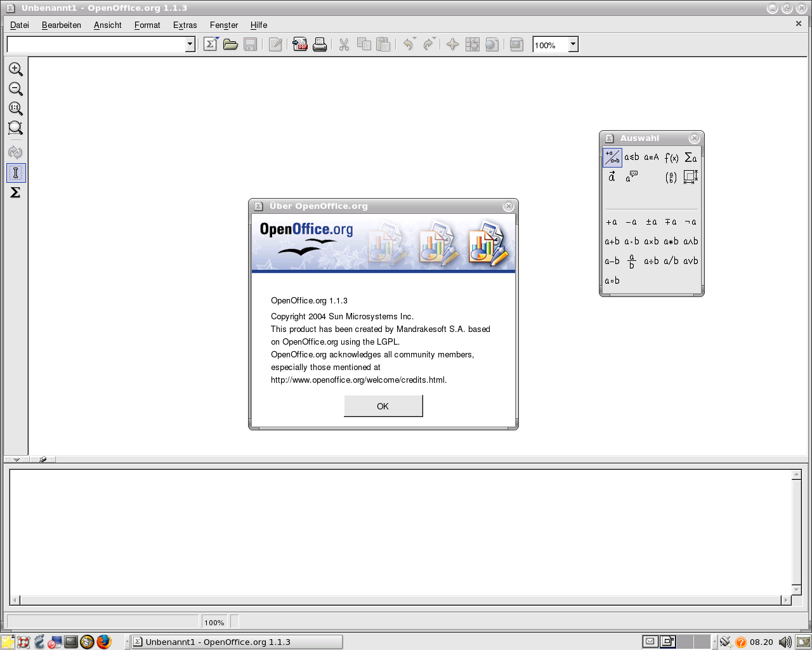Image resolution: width=812 pixels, height=650 pixels.
Task: Toggle the formula cursor button
Action: click(x=16, y=173)
